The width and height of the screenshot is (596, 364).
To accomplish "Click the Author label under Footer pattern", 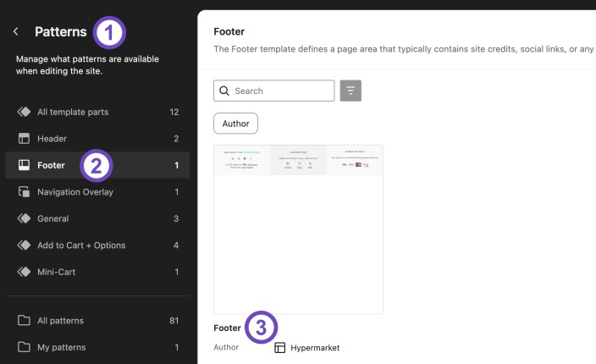I will pos(226,347).
